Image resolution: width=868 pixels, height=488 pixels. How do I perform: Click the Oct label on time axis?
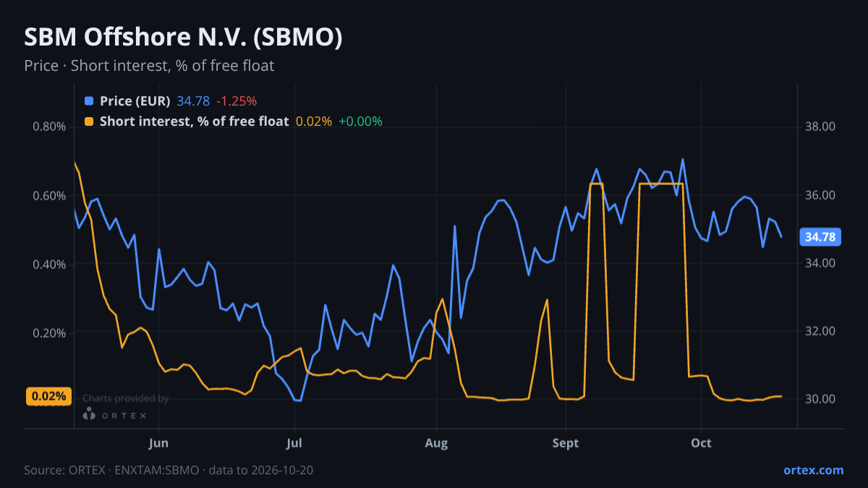[x=701, y=443]
